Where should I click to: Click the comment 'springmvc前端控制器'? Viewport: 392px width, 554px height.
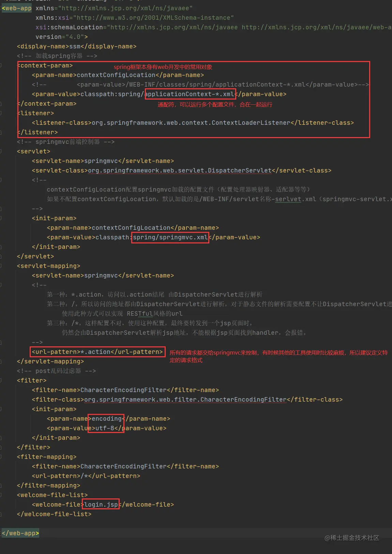(x=65, y=142)
